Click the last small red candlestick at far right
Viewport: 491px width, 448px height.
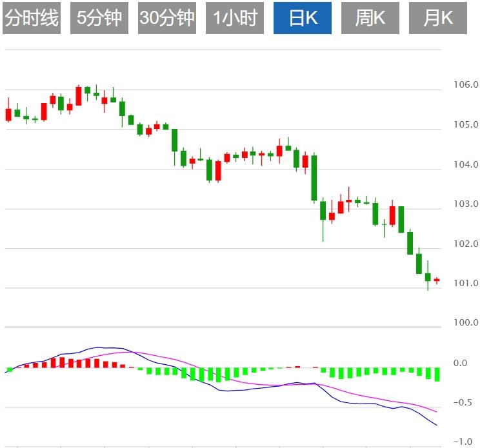coord(437,280)
